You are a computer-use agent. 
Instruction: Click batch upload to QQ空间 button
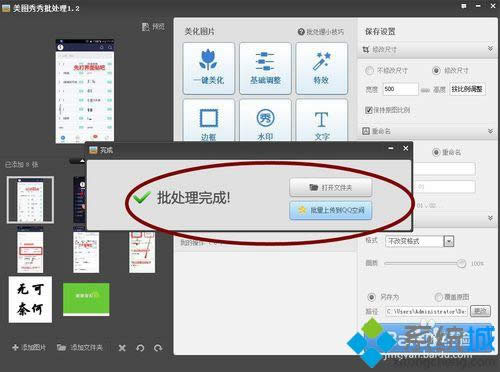click(x=331, y=210)
